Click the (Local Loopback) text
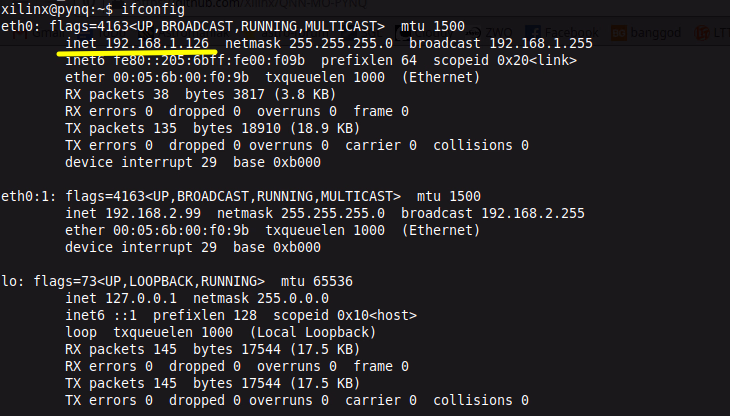The height and width of the screenshot is (416, 730). (313, 332)
